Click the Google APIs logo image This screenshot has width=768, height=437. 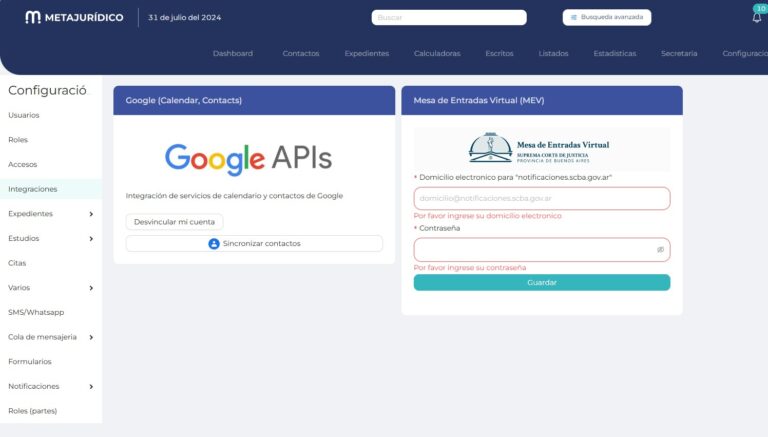click(x=248, y=158)
